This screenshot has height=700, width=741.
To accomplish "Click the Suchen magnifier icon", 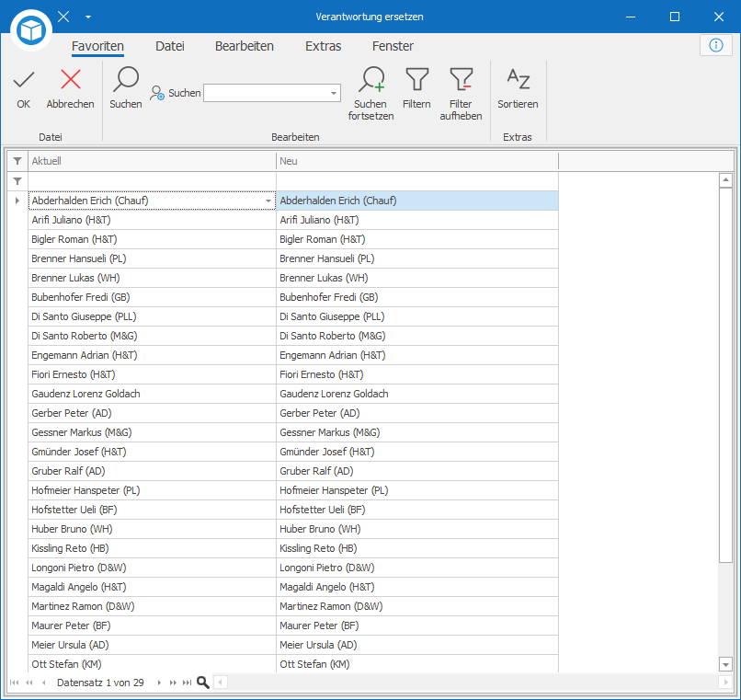I will coord(126,79).
